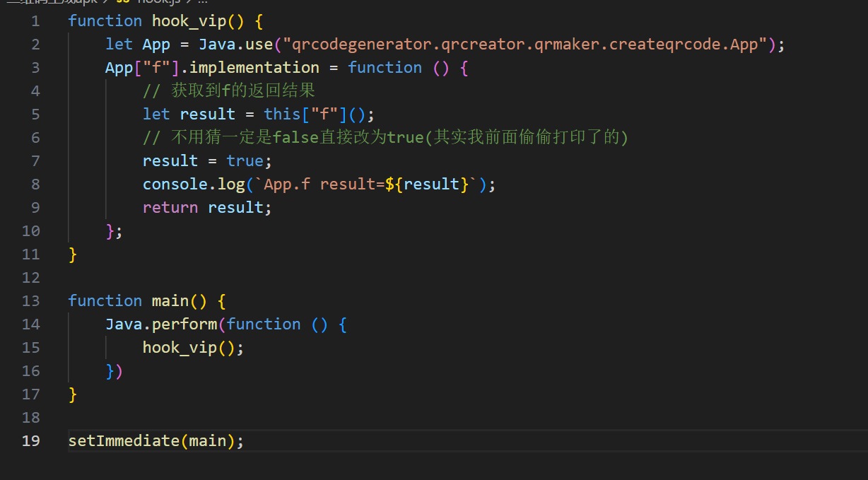
Task: Select line number 1 in the gutter
Action: (x=35, y=21)
